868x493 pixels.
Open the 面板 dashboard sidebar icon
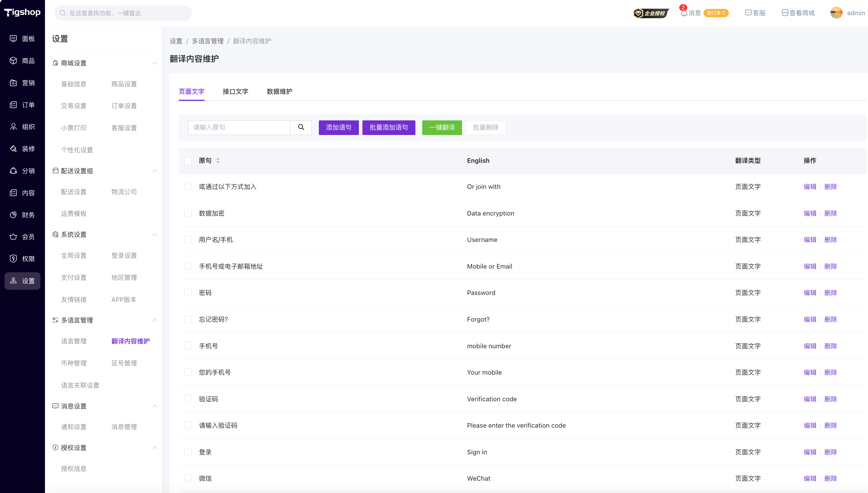click(x=13, y=39)
